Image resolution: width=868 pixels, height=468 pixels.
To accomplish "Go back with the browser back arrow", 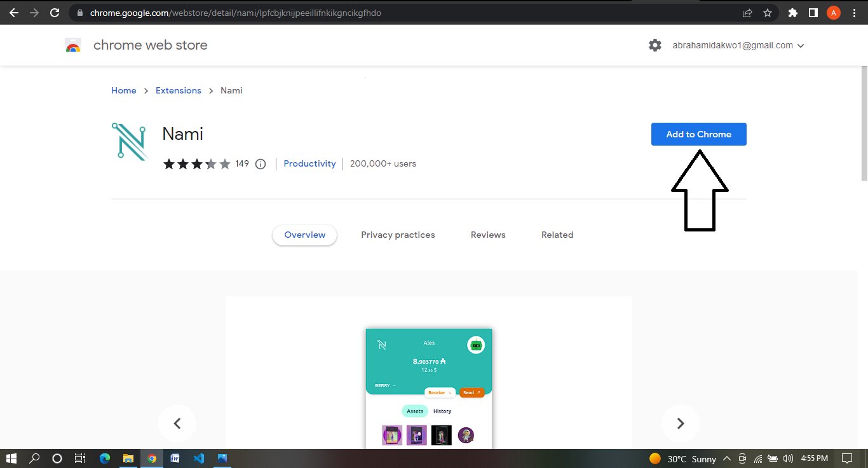I will [x=13, y=13].
